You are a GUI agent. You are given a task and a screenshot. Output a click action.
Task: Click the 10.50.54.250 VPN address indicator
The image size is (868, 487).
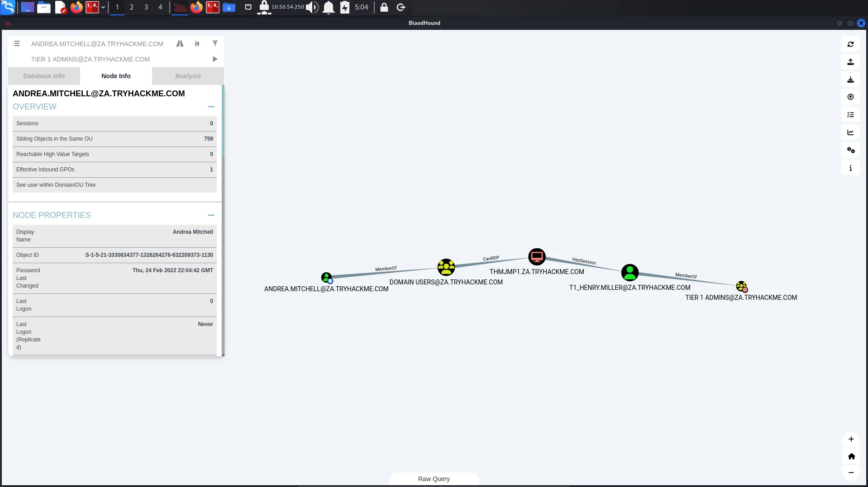(x=287, y=7)
